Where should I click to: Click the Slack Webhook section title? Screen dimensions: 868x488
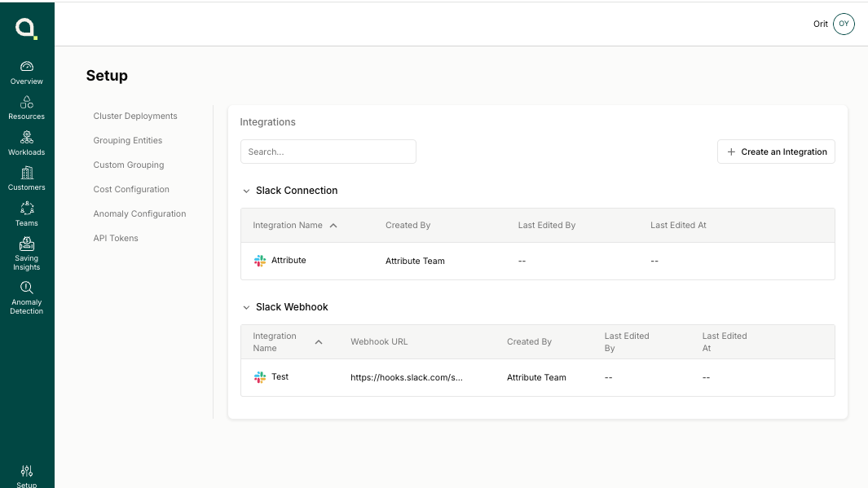tap(292, 307)
